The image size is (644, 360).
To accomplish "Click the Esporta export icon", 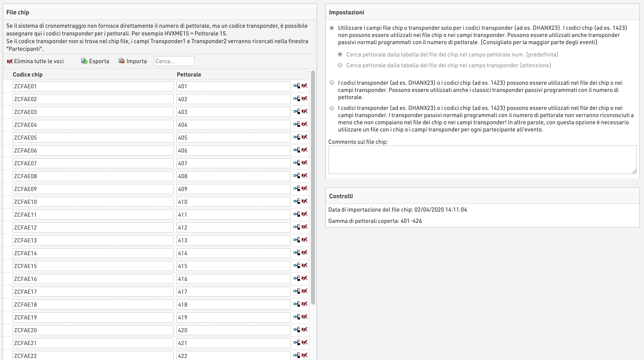I will (x=84, y=61).
